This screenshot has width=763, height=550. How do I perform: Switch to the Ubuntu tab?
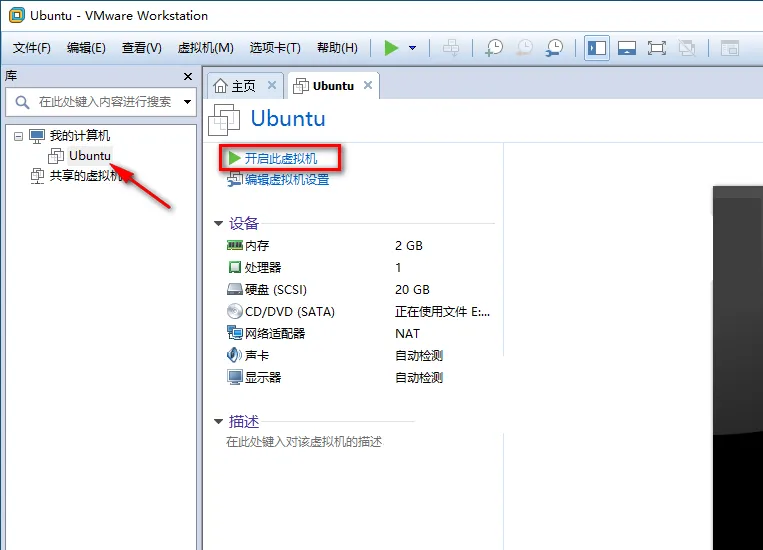point(333,86)
